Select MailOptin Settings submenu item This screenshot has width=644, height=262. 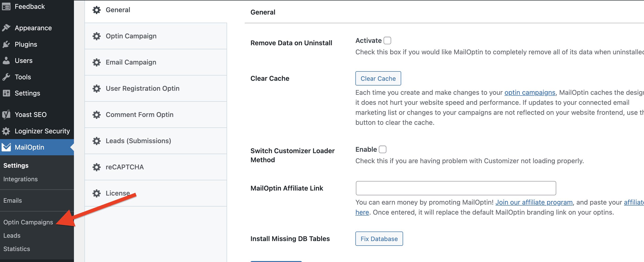click(x=16, y=165)
